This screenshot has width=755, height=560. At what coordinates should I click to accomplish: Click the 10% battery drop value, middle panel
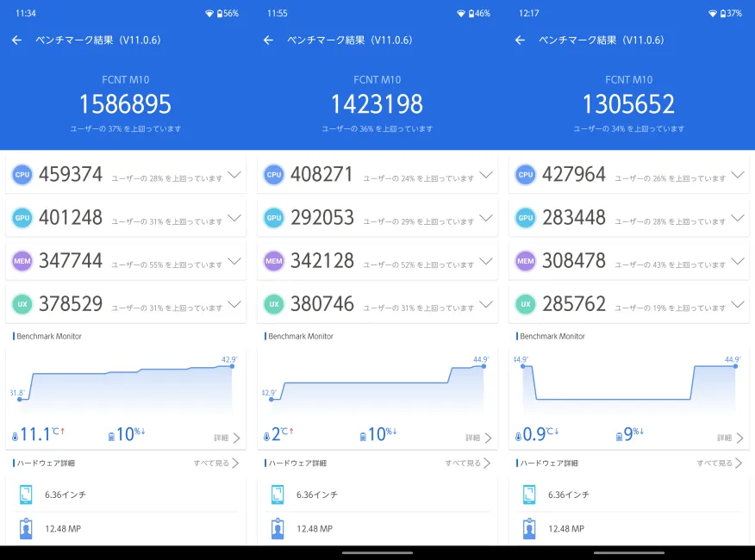point(383,434)
